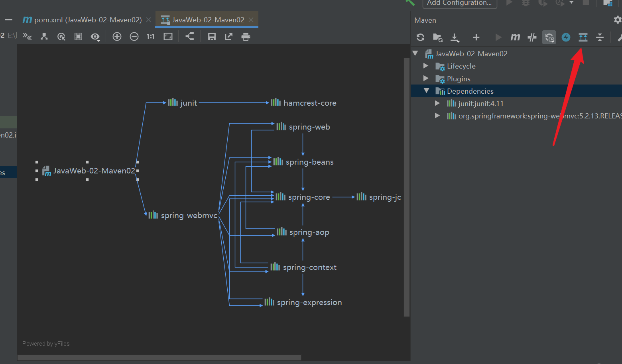This screenshot has height=364, width=622.
Task: Open the eye visibility-level dropdown
Action: [x=95, y=37]
